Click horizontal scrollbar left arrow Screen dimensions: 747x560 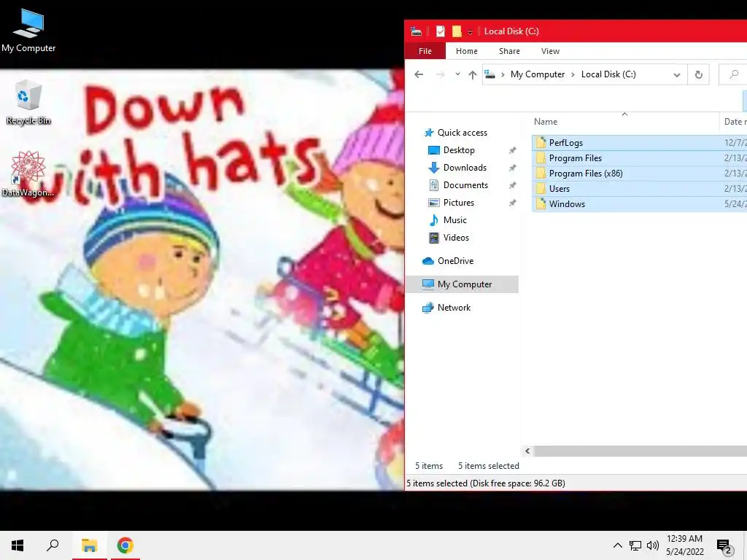click(527, 451)
